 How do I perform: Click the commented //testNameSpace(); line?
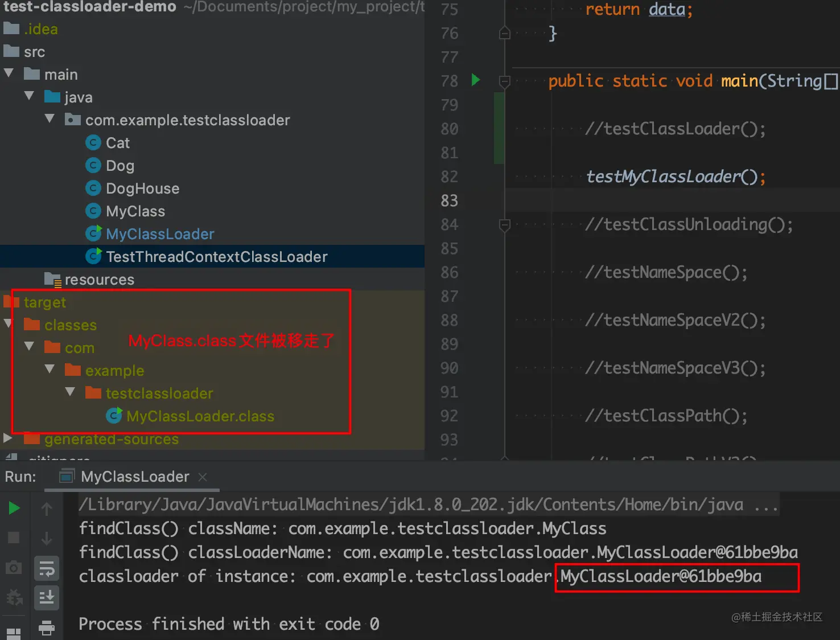point(666,272)
